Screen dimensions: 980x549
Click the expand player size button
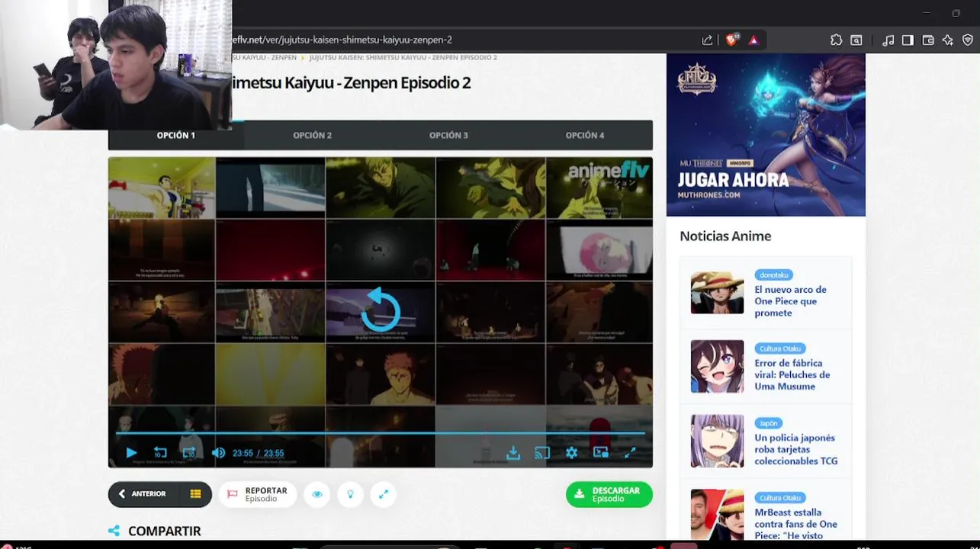click(x=384, y=494)
